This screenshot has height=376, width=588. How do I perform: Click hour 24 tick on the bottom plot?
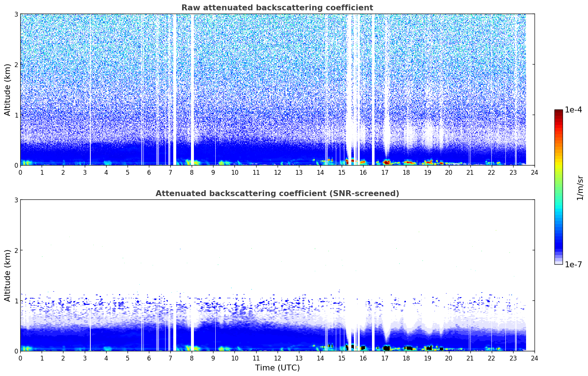(x=534, y=358)
